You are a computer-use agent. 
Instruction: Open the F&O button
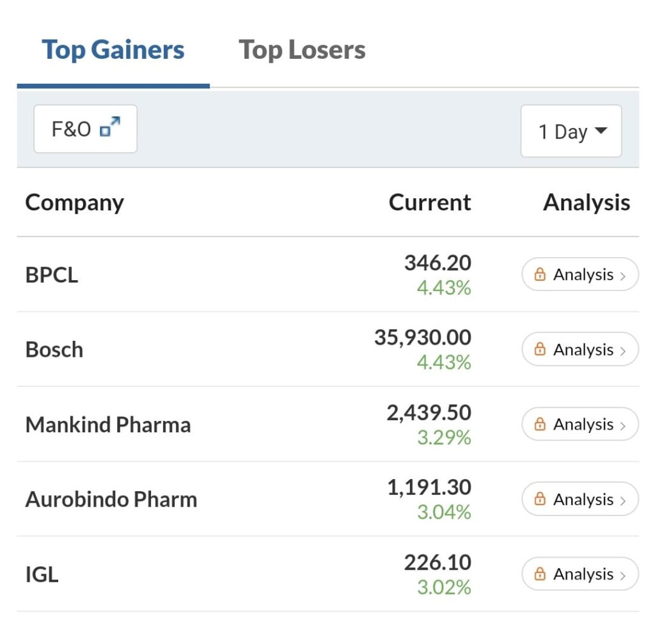85,129
